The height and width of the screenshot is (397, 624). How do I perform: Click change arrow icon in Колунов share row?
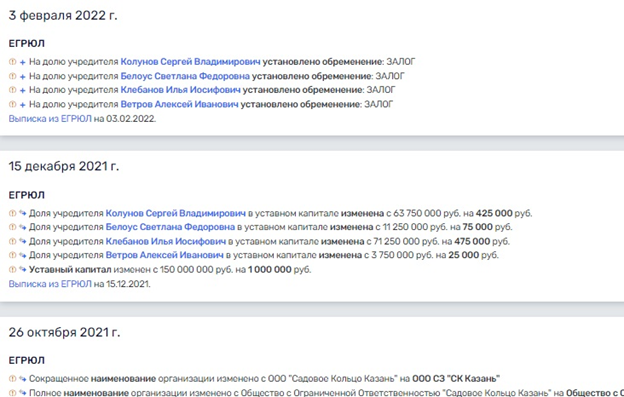click(23, 213)
